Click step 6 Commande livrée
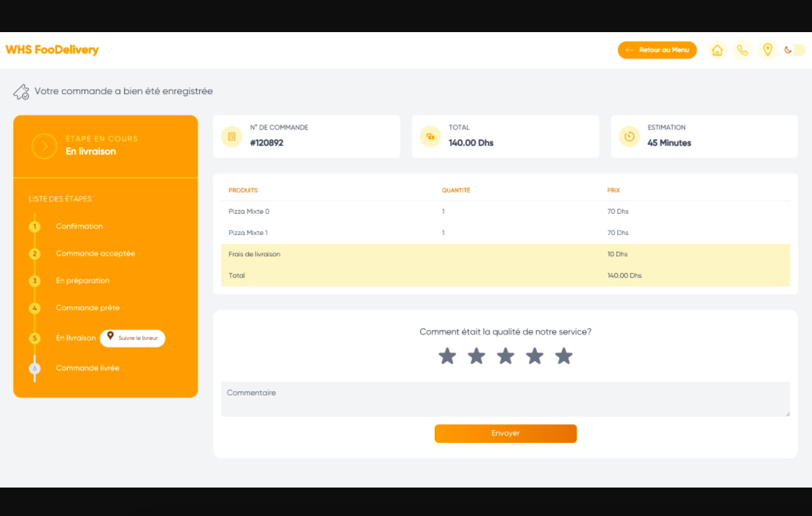The width and height of the screenshot is (812, 516). (87, 369)
